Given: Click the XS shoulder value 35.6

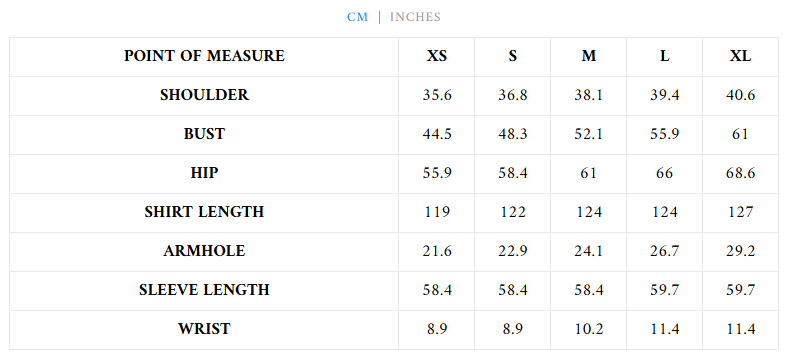Looking at the screenshot, I should 437,95.
